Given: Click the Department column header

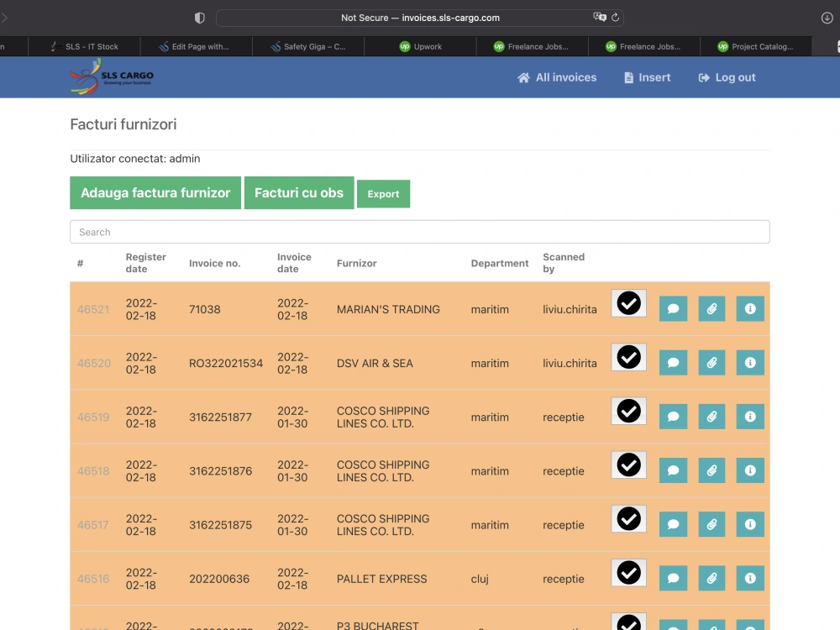Looking at the screenshot, I should coord(500,263).
